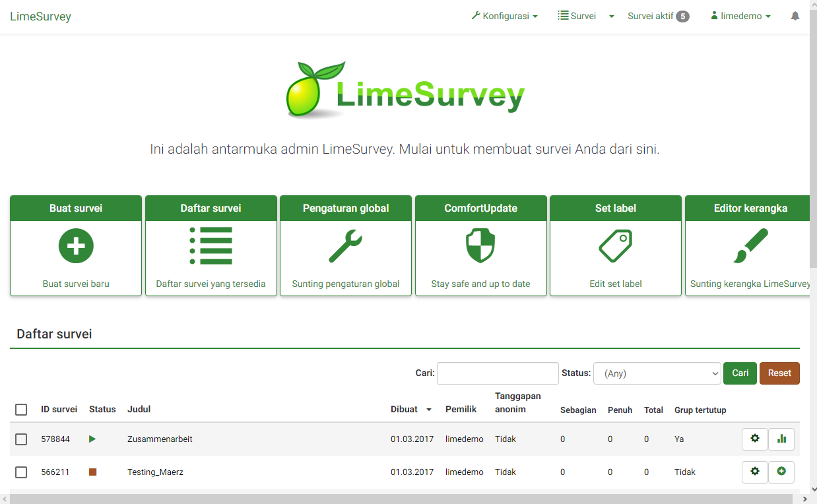
Task: Open the limedemo user dropdown
Action: pyautogui.click(x=740, y=16)
